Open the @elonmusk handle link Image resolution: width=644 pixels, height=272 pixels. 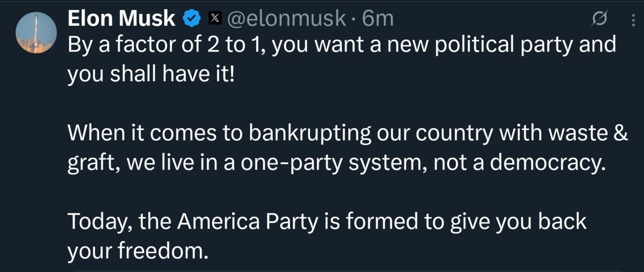pyautogui.click(x=287, y=19)
